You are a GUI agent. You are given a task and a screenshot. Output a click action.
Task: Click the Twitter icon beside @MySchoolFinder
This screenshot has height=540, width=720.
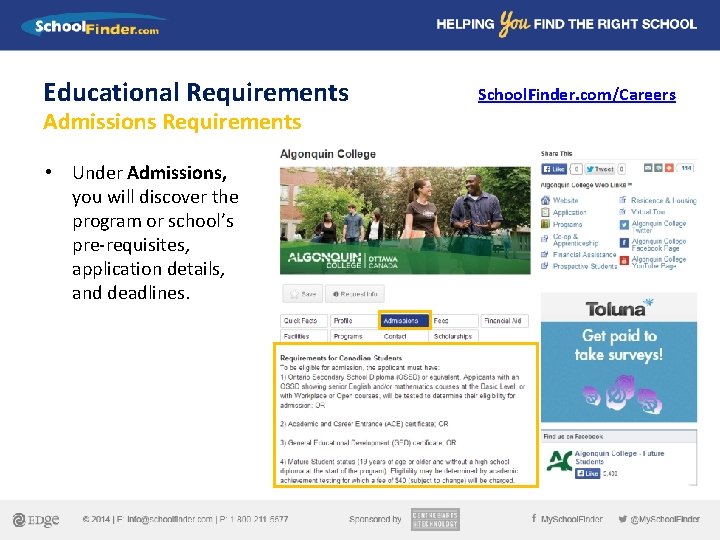tap(623, 519)
